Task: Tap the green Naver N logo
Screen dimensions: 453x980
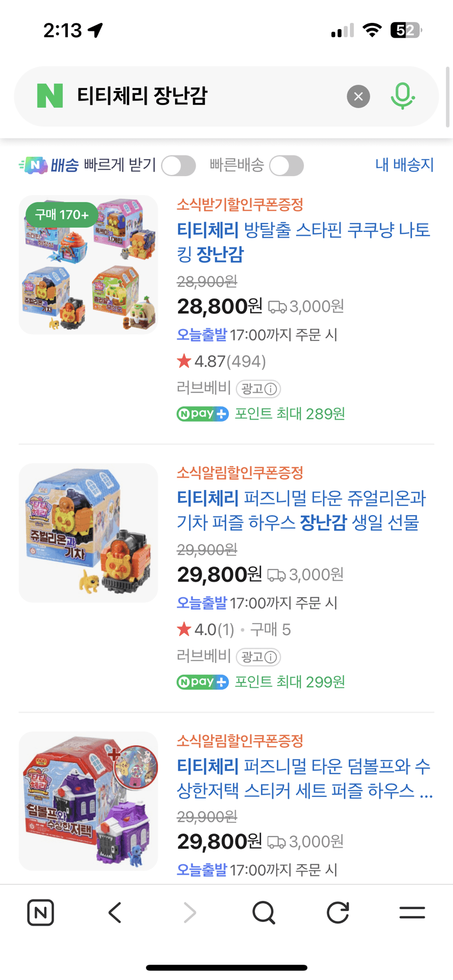Action: pyautogui.click(x=50, y=96)
